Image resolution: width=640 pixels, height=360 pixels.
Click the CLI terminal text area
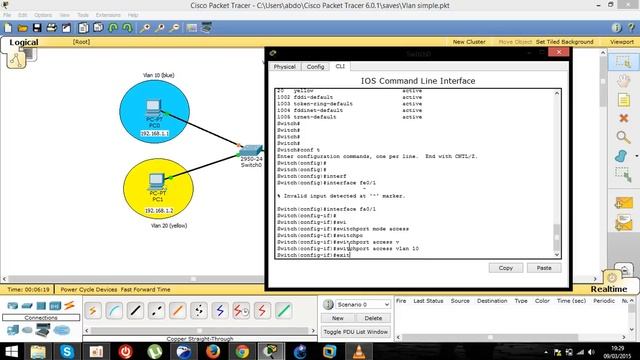click(x=414, y=173)
